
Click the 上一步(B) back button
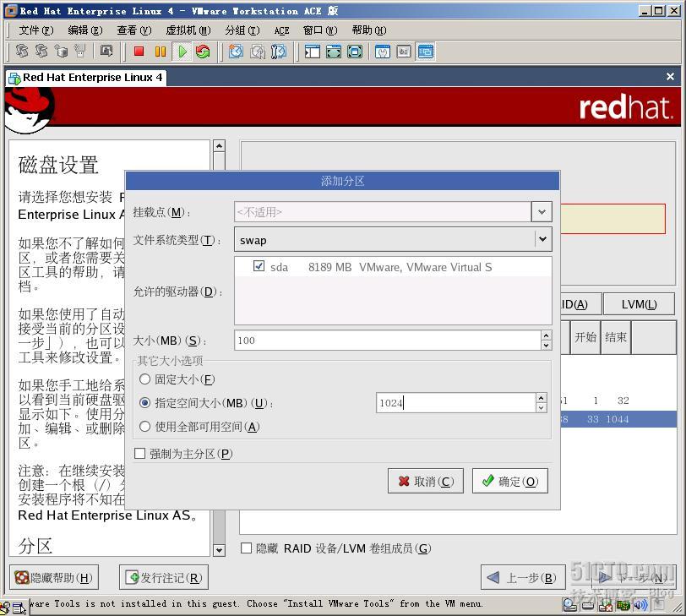[x=523, y=577]
